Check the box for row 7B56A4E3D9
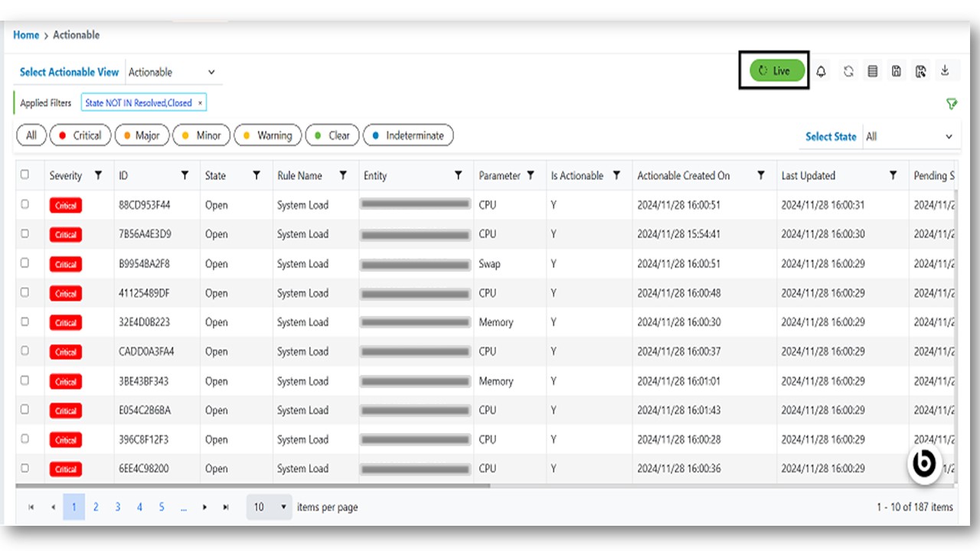This screenshot has height=551, width=980. [x=24, y=233]
